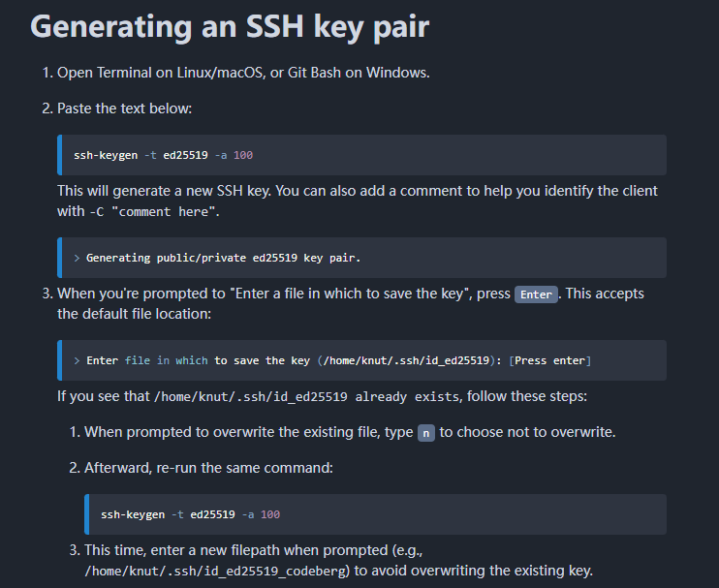Click the first ssh-keygen command code block

pyautogui.click(x=361, y=155)
